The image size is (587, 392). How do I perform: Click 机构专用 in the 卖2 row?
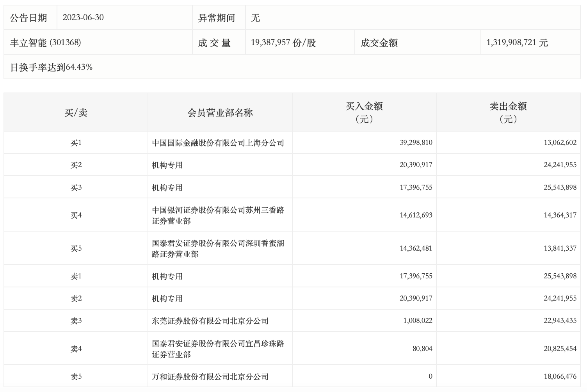pyautogui.click(x=167, y=299)
